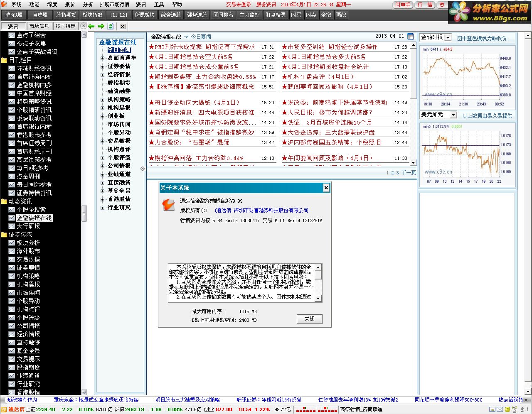This screenshot has height=414, width=532.
Task: Click the left sidebar scrollbar thumb
Action: tap(84, 213)
